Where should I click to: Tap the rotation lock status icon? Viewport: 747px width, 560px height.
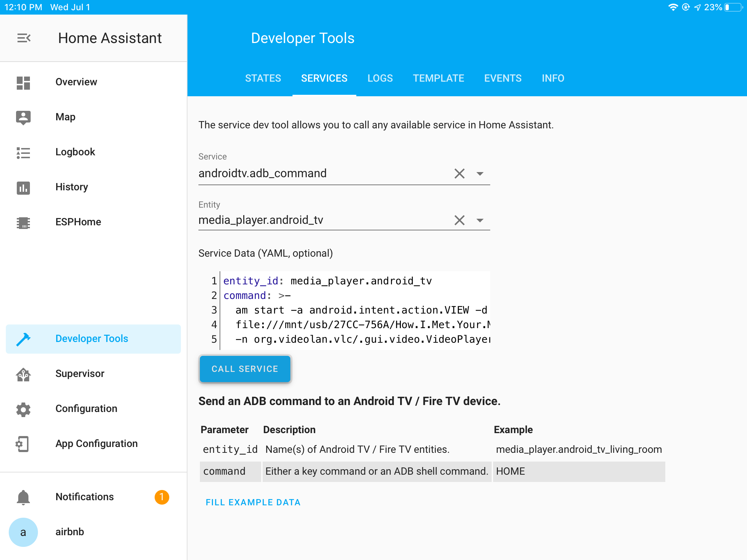coord(686,7)
